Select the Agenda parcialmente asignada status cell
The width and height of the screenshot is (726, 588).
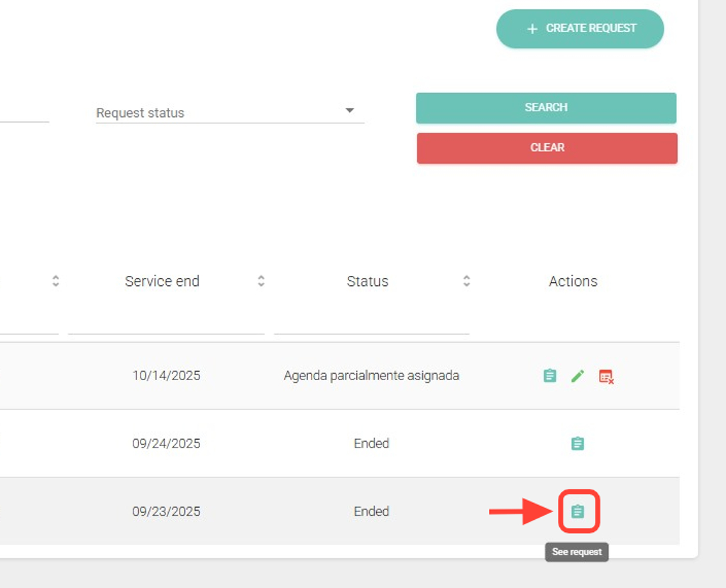[x=371, y=376]
